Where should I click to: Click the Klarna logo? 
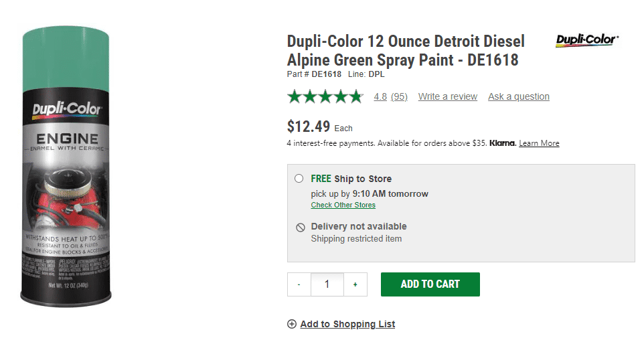tap(503, 143)
